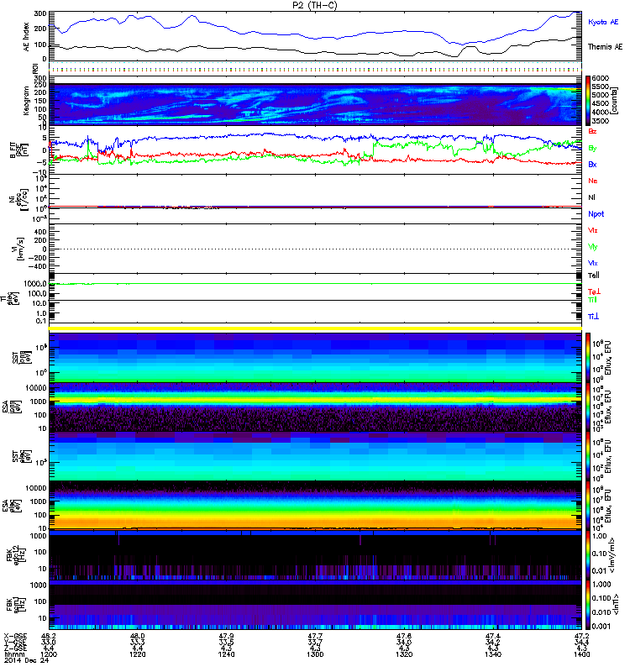Click the yellow bar above the SST panel

[x=315, y=328]
